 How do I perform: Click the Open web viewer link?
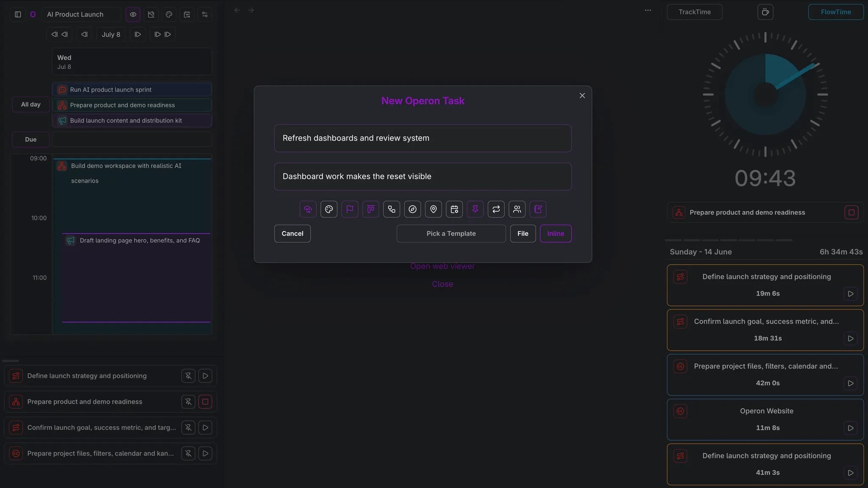[442, 266]
